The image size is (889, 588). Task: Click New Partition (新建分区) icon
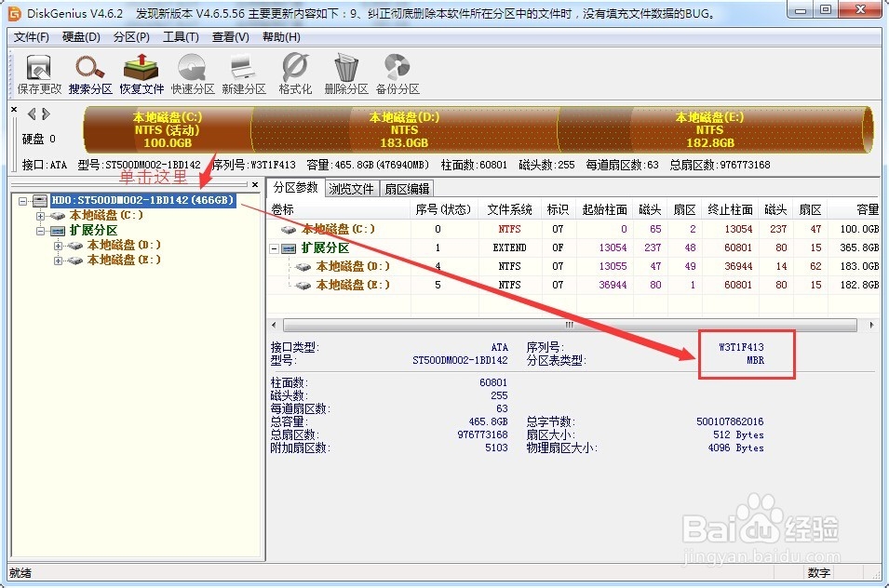pos(244,73)
